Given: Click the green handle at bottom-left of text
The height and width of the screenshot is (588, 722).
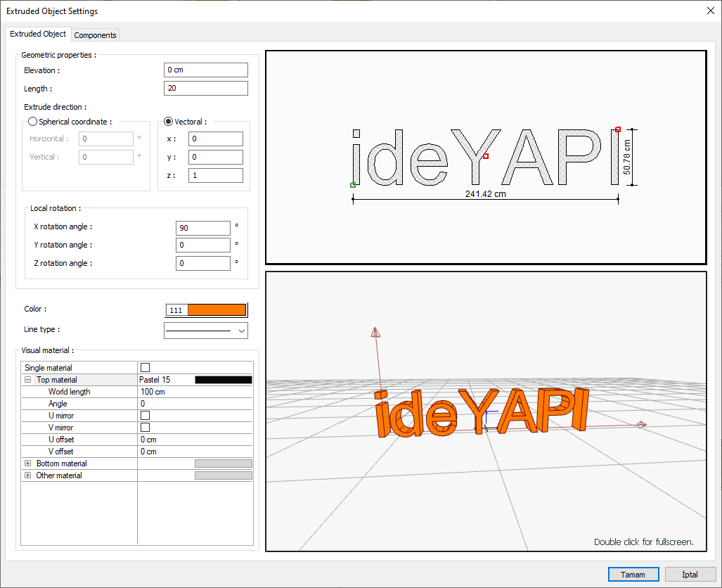Looking at the screenshot, I should coord(353,185).
